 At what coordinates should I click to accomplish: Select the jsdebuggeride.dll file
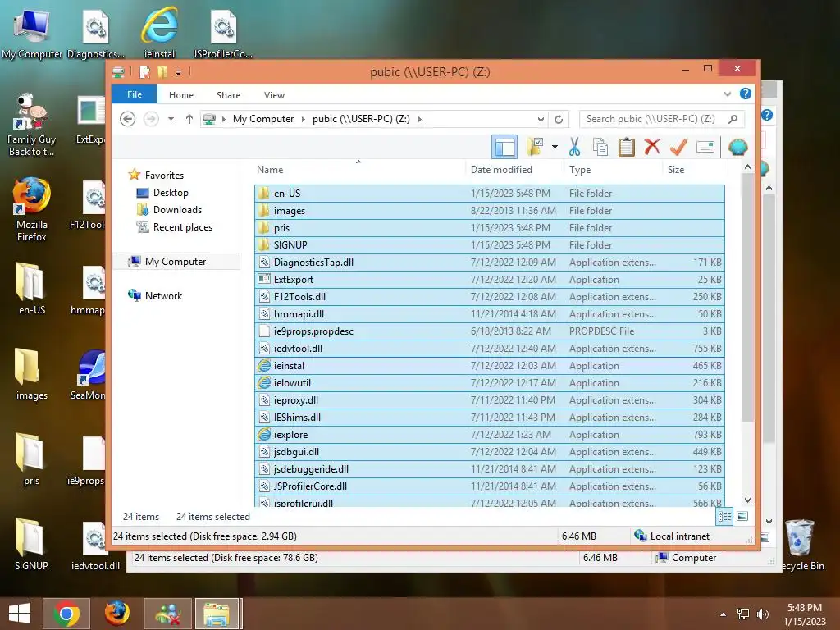coord(490,468)
